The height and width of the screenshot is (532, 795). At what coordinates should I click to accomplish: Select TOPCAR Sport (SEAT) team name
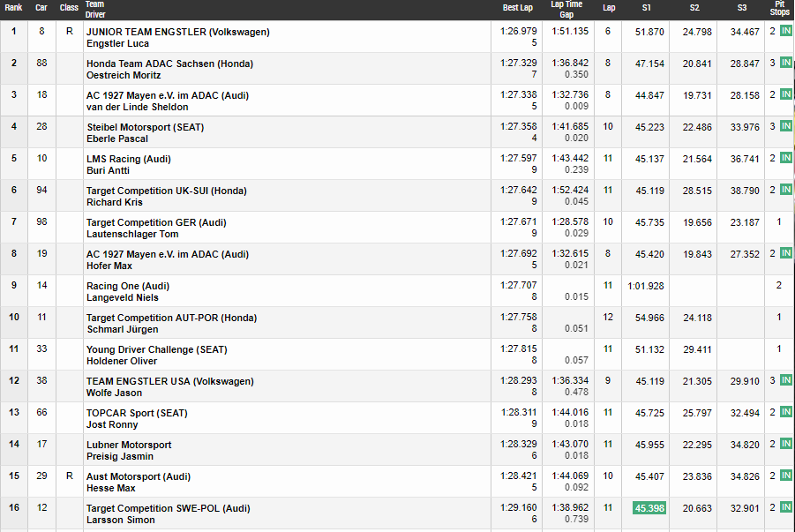pyautogui.click(x=137, y=413)
